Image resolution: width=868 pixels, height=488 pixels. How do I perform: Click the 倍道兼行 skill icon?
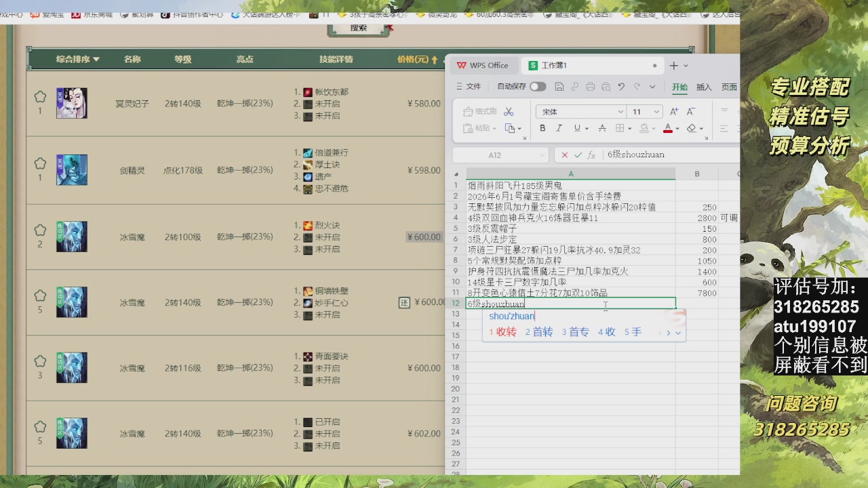[308, 153]
